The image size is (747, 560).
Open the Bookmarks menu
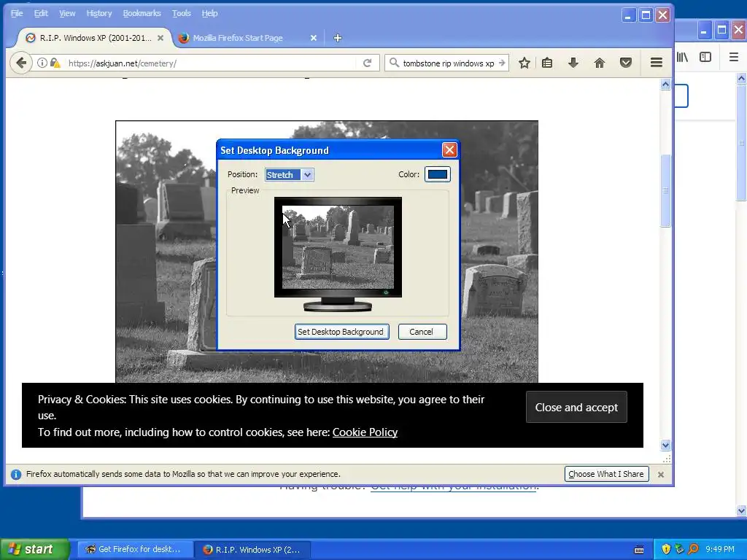142,13
